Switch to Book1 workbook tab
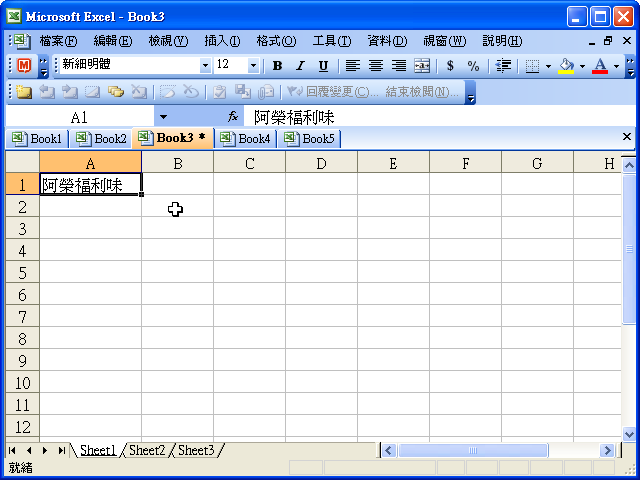This screenshot has width=640, height=480. pos(37,139)
